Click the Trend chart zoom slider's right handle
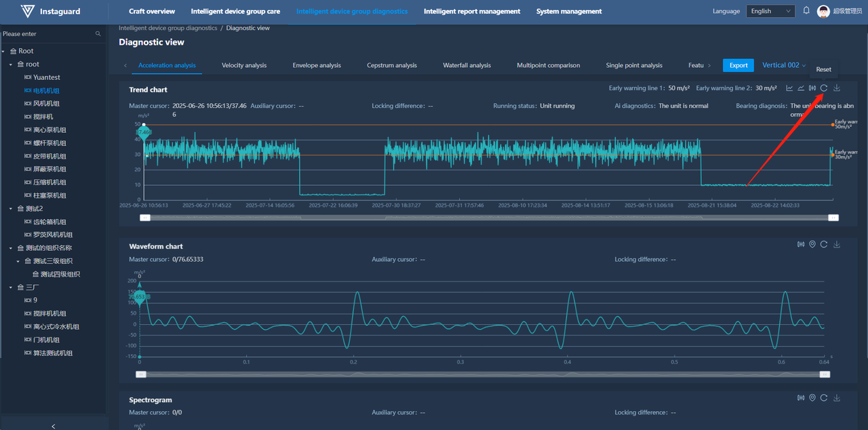The height and width of the screenshot is (430, 868). (x=833, y=218)
